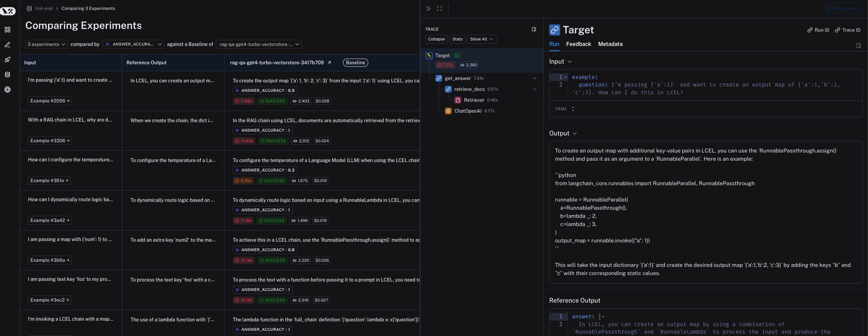The image size is (868, 336).
Task: Open the datasets database icon in sidebar
Action: [x=8, y=75]
